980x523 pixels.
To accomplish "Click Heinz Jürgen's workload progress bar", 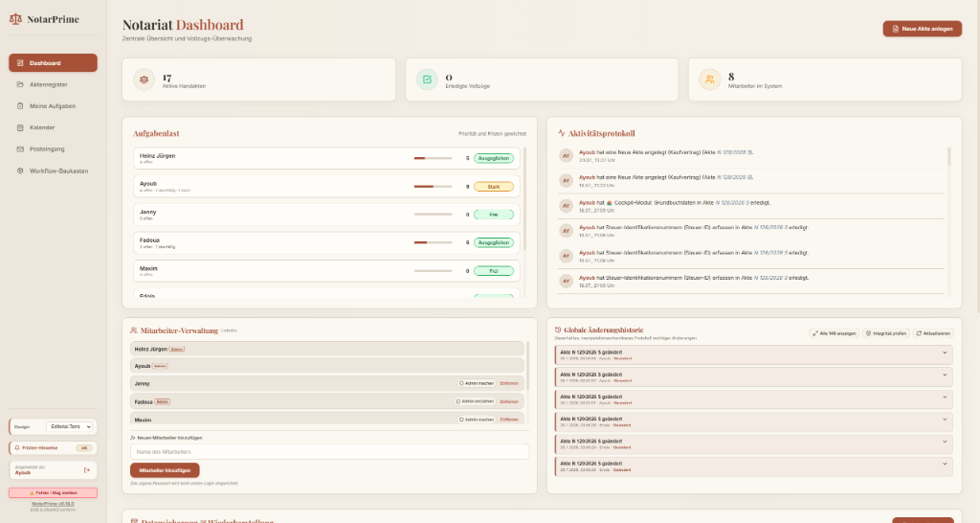I will coord(434,158).
